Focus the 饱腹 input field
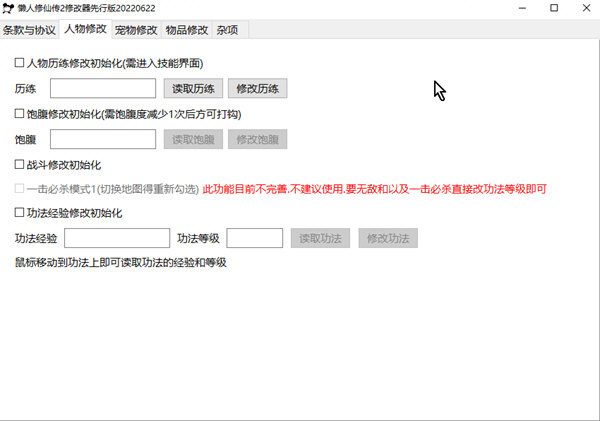The width and height of the screenshot is (600, 421). coord(103,139)
